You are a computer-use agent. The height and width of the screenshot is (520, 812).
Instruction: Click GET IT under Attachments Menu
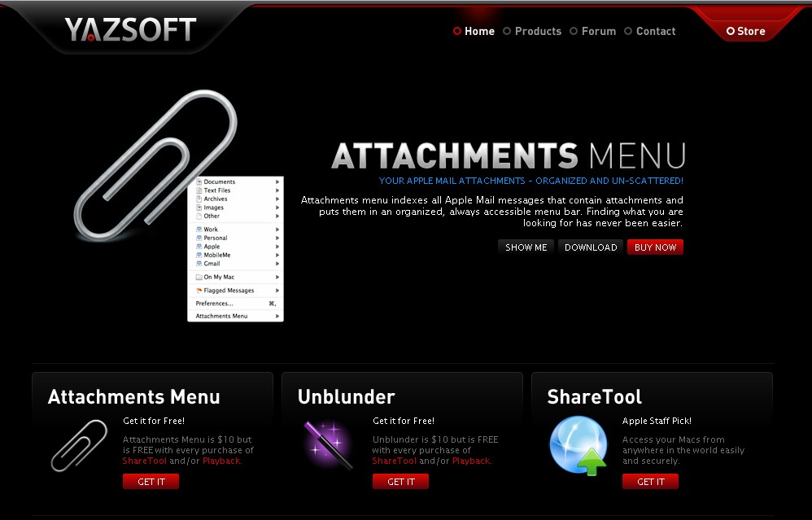(x=151, y=482)
